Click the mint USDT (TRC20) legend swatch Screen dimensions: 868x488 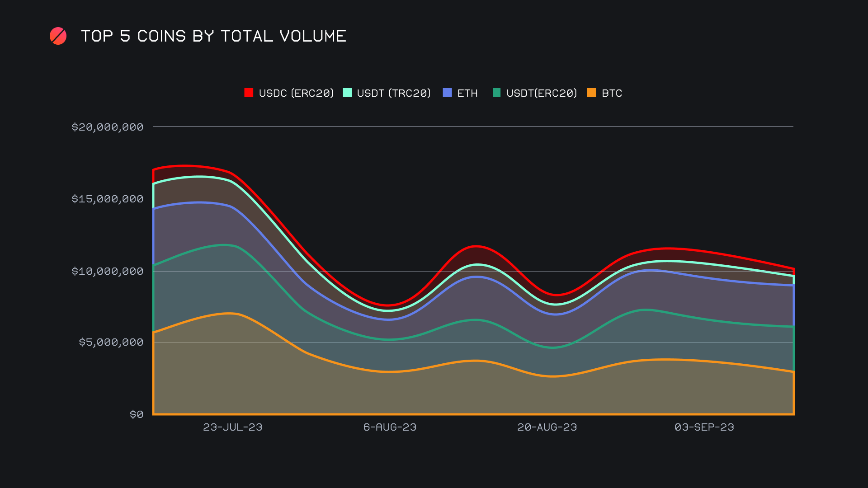pyautogui.click(x=347, y=93)
